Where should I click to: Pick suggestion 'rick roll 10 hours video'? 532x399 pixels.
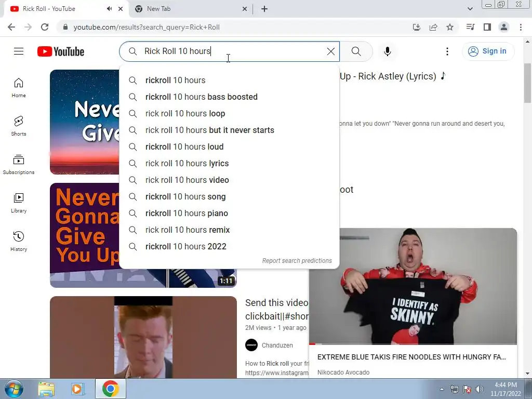(229, 180)
